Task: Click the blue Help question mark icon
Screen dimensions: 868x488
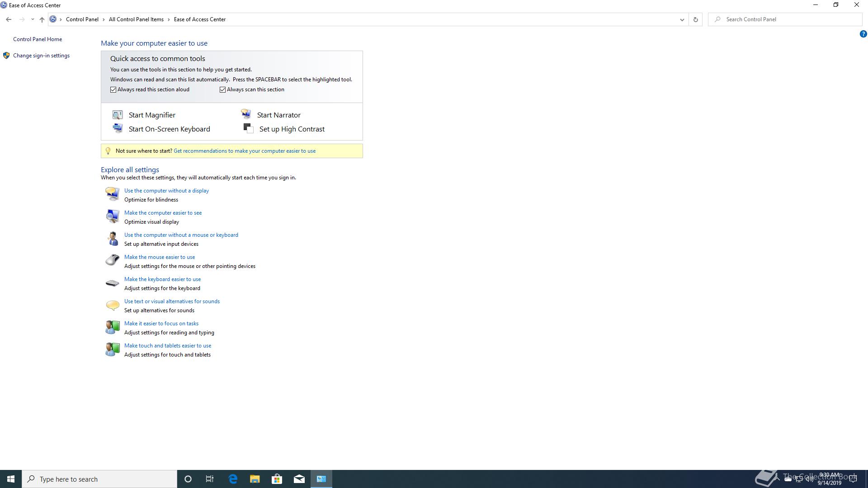Action: 863,34
